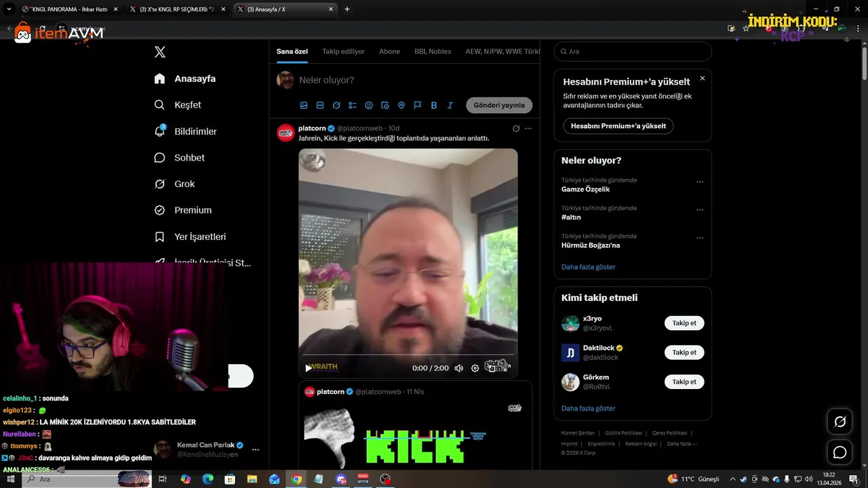This screenshot has width=868, height=488.
Task: Open Sohbet in the sidebar
Action: [180, 157]
